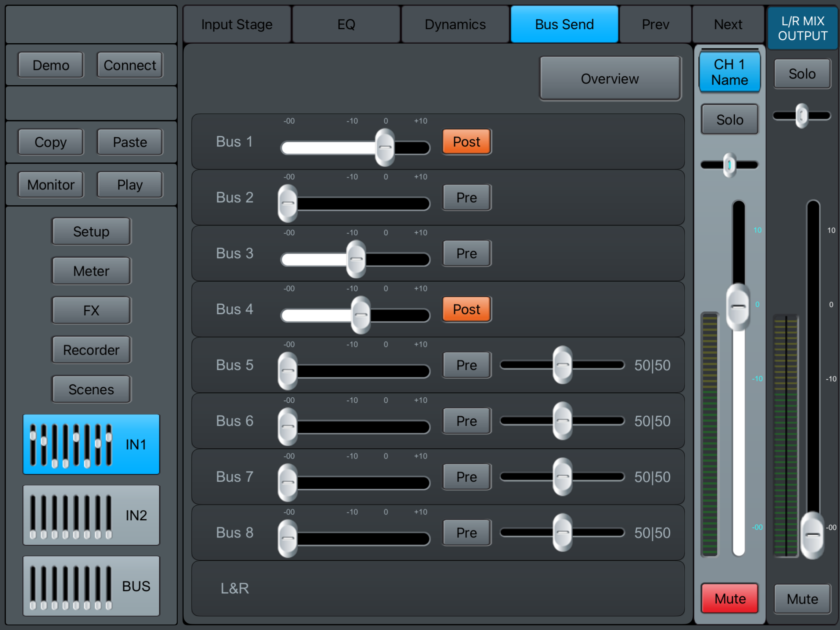Open the Scenes page

[91, 389]
